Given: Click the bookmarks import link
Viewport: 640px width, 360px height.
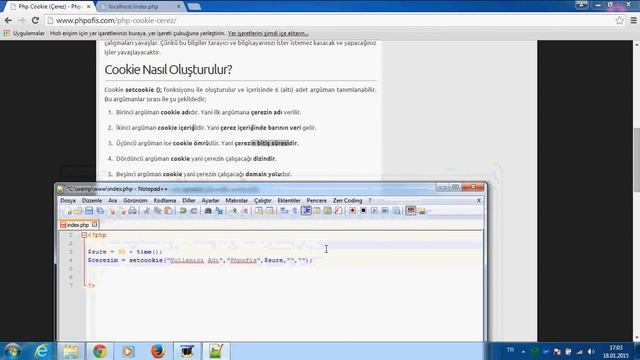Looking at the screenshot, I should coord(268,33).
